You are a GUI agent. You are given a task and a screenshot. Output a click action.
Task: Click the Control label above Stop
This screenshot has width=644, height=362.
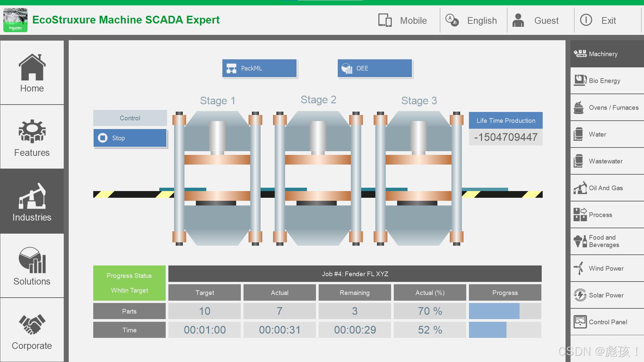(130, 118)
